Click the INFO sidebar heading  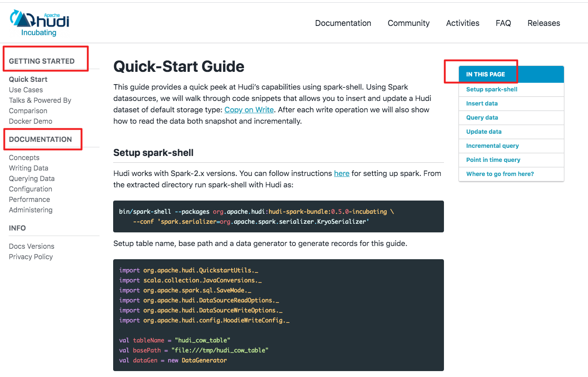pos(17,228)
